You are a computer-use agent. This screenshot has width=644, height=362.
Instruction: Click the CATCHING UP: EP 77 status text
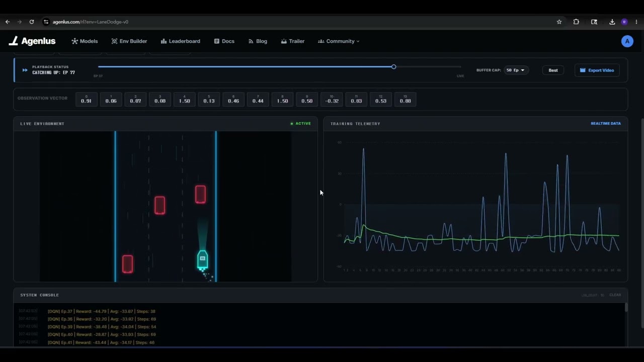coord(54,73)
